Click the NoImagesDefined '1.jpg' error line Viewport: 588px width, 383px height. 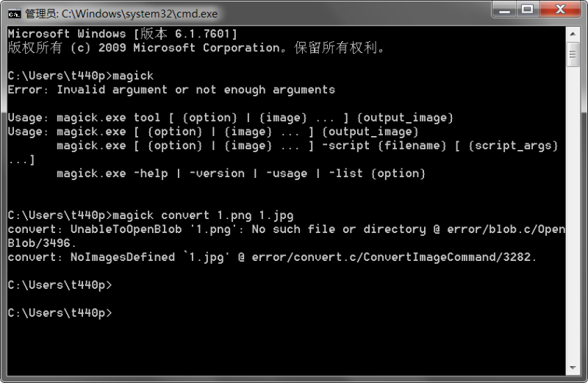pyautogui.click(x=272, y=257)
